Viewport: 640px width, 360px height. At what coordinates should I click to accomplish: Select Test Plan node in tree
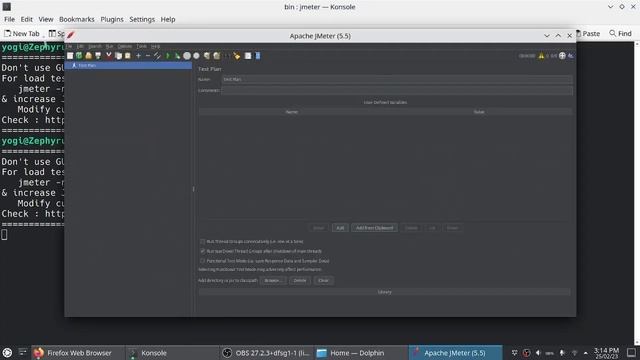[128, 65]
